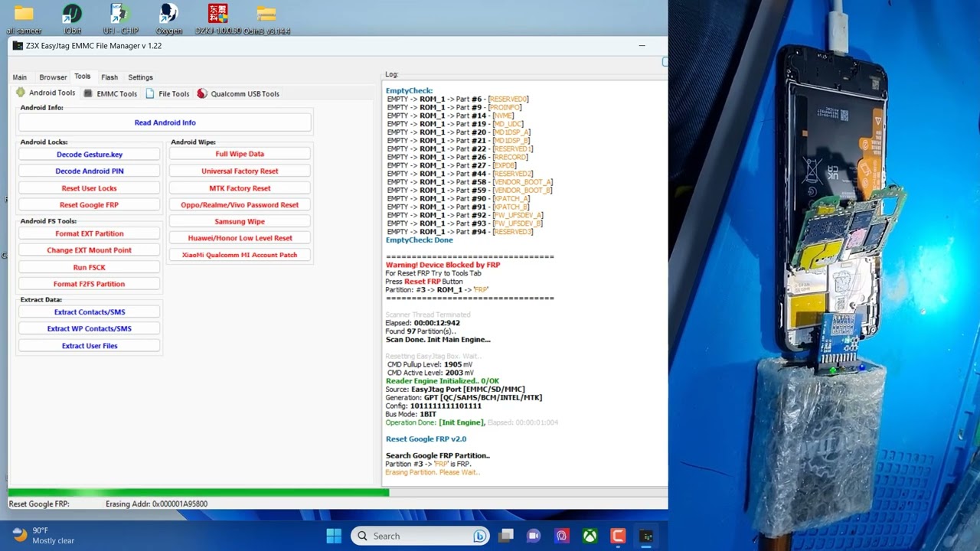
Task: Click Decode Gesture.key
Action: 90,155
